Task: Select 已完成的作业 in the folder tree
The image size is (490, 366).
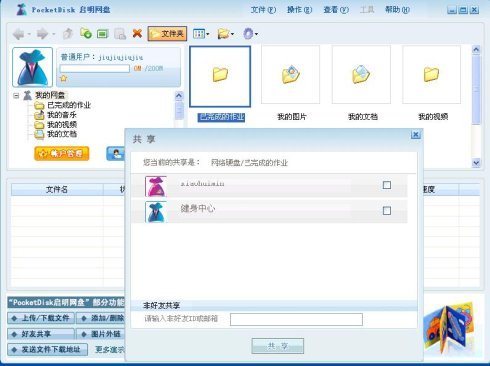Action: pyautogui.click(x=69, y=105)
